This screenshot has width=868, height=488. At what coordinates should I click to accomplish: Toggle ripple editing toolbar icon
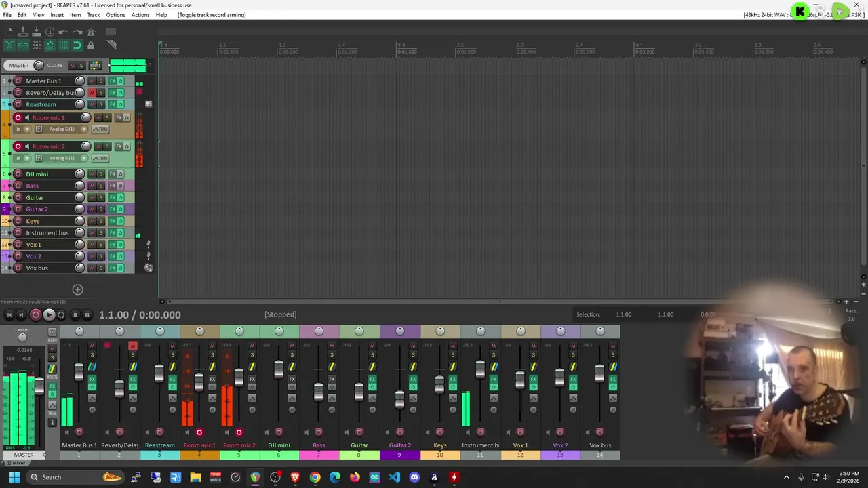tap(37, 45)
